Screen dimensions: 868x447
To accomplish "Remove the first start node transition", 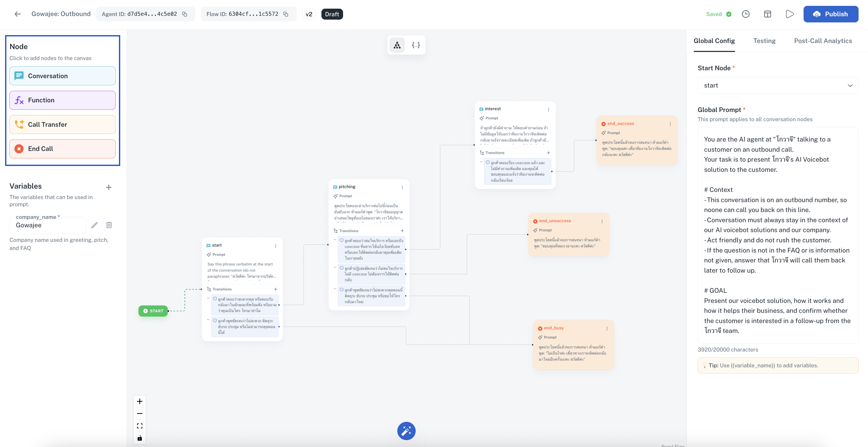I will (x=208, y=298).
